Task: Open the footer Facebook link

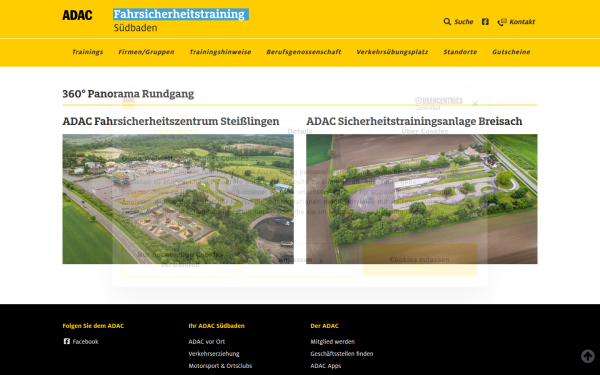Action: (x=85, y=341)
